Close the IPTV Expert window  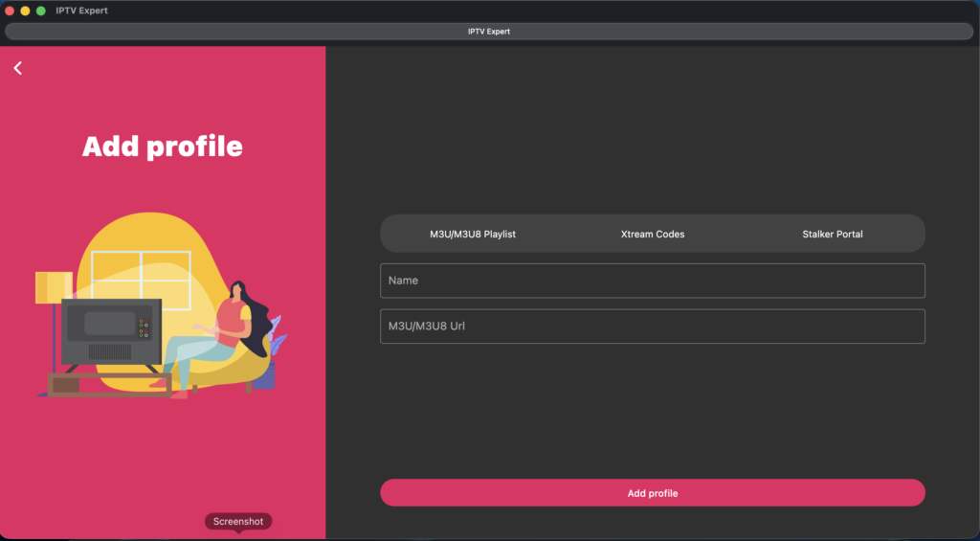(10, 11)
